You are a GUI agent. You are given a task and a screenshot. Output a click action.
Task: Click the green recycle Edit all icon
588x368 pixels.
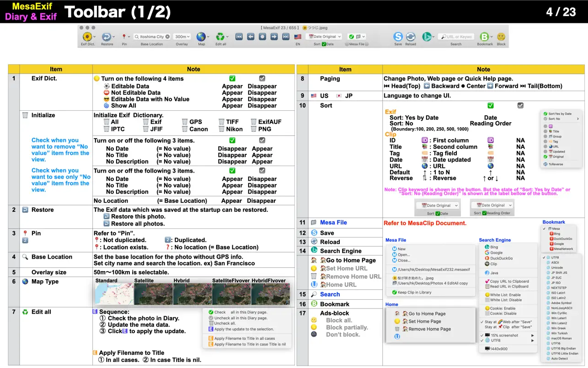(x=220, y=37)
